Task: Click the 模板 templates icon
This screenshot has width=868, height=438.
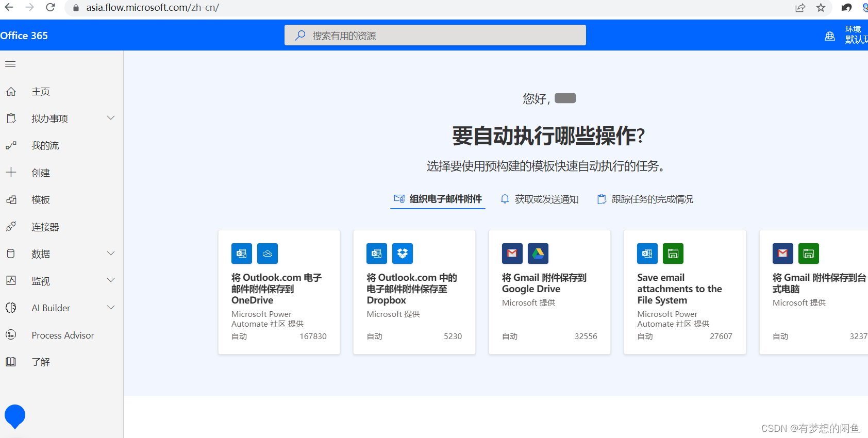Action: (11, 200)
